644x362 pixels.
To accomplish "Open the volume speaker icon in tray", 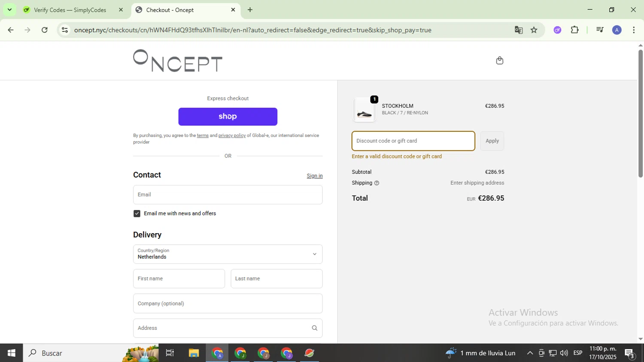I will [564, 353].
